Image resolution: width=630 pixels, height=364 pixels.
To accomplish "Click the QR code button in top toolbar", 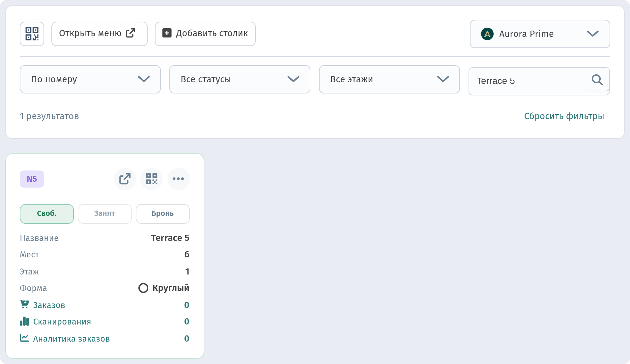I will pyautogui.click(x=32, y=34).
